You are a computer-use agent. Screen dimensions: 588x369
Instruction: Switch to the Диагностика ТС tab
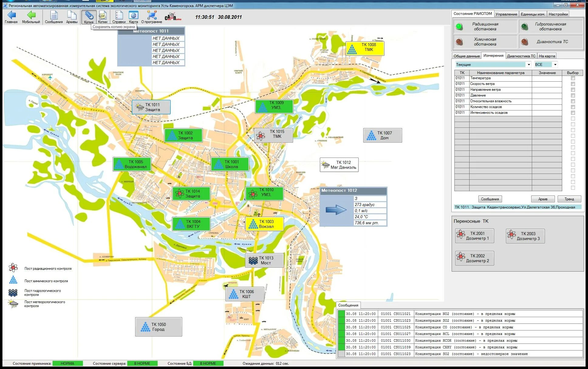(x=521, y=56)
